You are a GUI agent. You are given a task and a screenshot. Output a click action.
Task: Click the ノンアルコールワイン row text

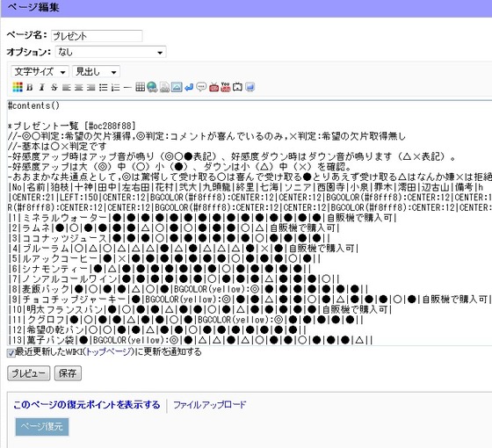[x=174, y=279]
